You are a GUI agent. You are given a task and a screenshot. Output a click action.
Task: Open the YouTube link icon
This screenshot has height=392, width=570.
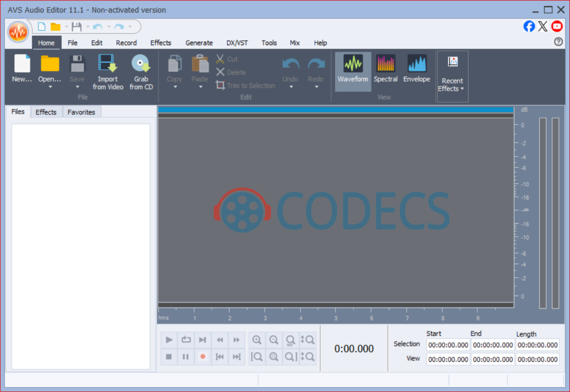tap(557, 26)
